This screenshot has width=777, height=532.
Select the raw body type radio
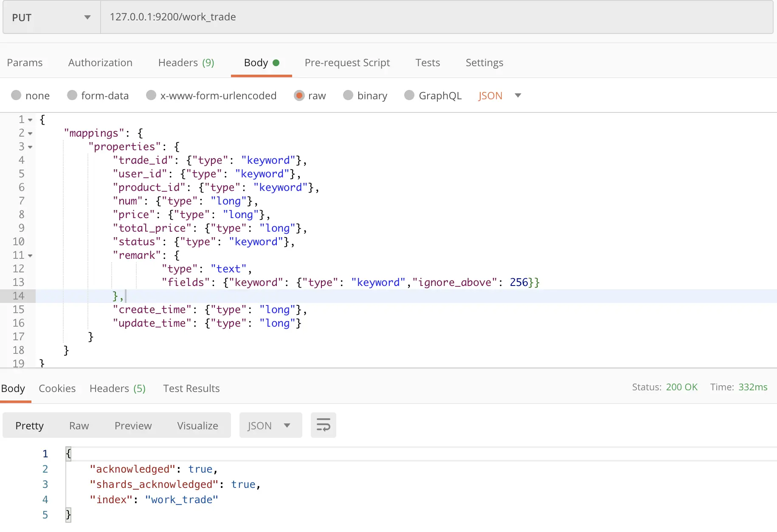(299, 95)
